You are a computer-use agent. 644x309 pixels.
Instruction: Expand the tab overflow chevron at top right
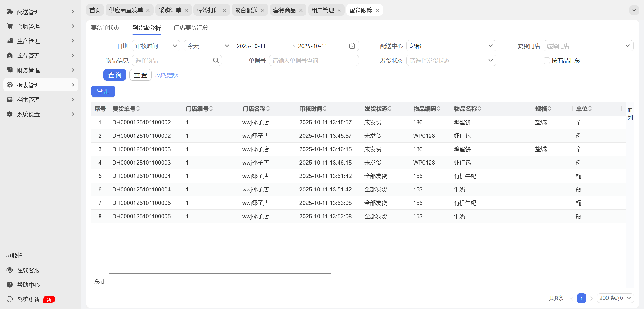[634, 10]
